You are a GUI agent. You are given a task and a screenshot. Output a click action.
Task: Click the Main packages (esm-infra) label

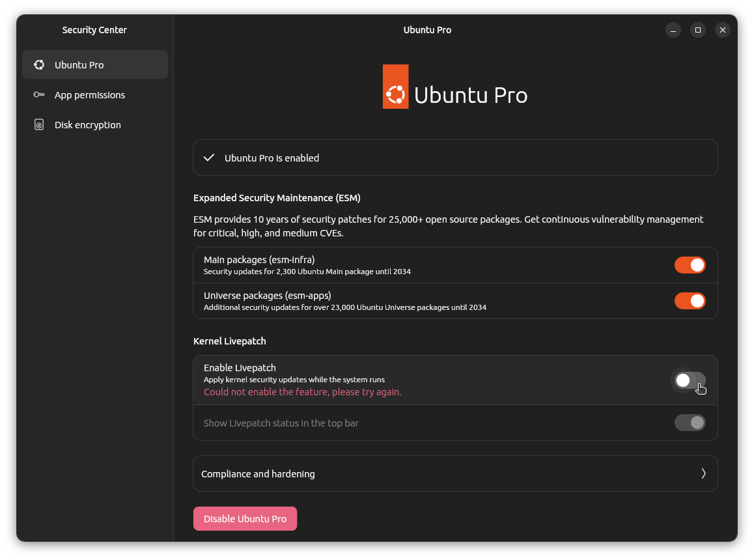tap(259, 260)
